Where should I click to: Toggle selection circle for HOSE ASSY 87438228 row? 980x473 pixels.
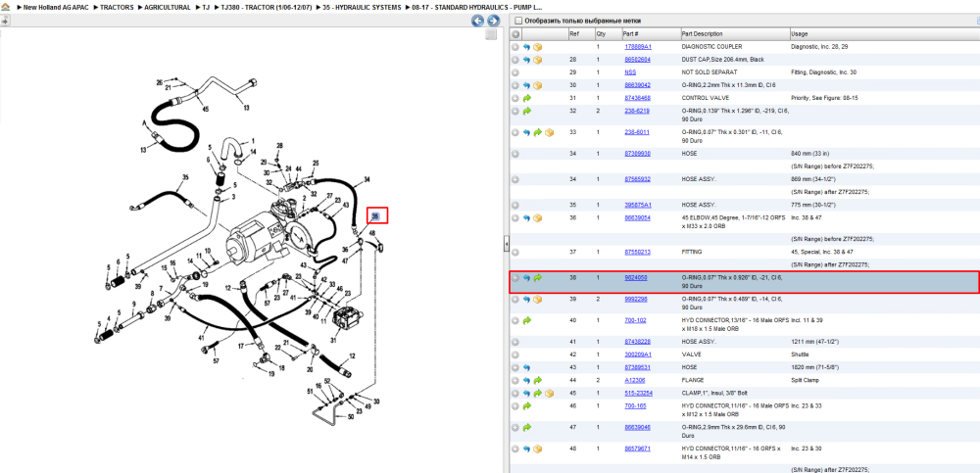[x=515, y=342]
